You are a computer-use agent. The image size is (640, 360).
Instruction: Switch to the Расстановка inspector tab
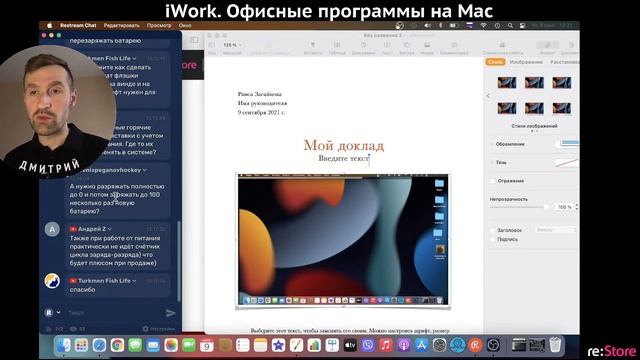564,62
